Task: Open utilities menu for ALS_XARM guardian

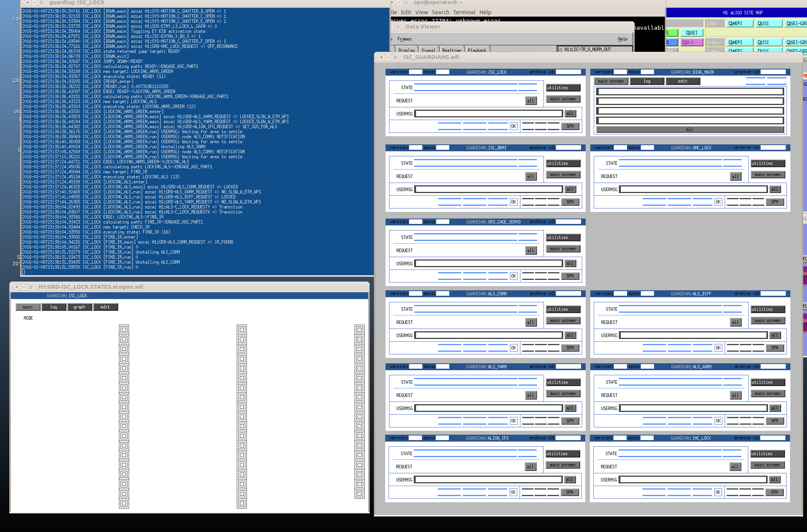Action: click(768, 382)
